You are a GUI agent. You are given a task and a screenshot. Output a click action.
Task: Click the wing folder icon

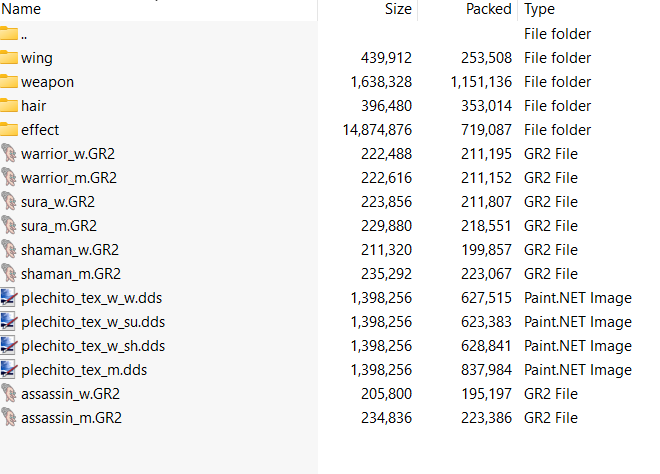coord(9,58)
